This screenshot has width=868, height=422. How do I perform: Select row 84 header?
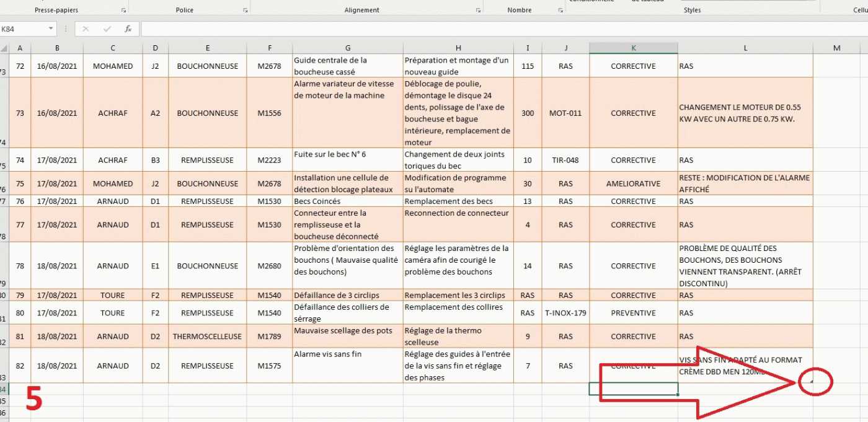[4, 389]
